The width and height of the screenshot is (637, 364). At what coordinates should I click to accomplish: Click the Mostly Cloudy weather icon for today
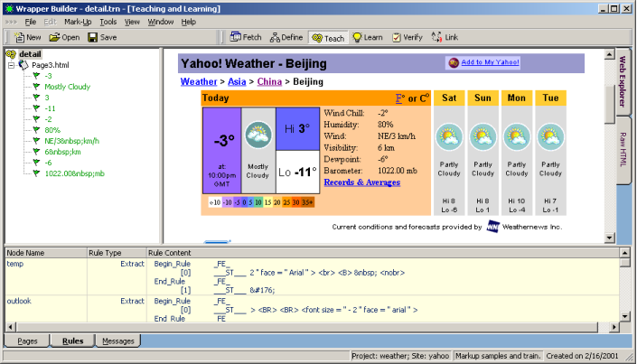(x=258, y=135)
